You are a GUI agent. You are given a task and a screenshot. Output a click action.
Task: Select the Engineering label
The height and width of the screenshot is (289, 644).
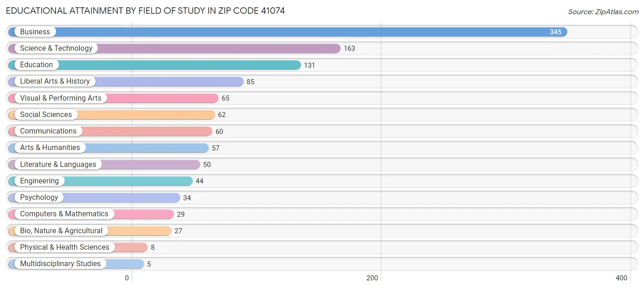click(x=39, y=181)
